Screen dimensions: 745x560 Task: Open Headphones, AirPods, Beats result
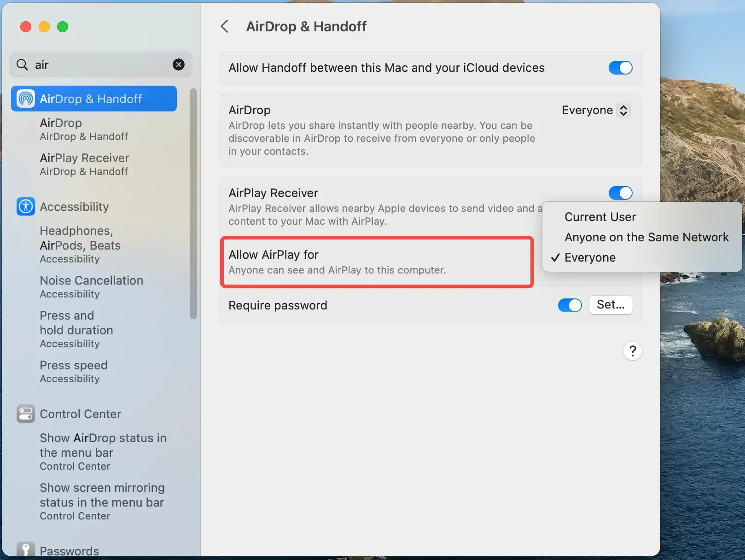coord(80,244)
